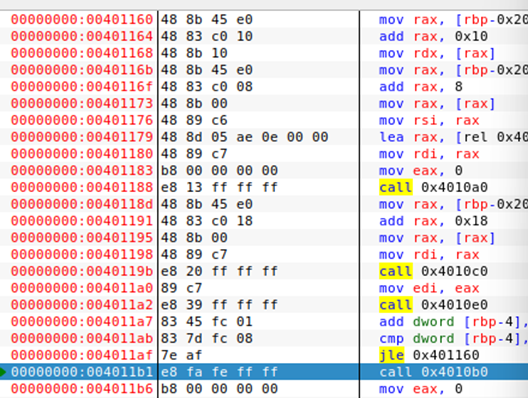Click bytes 48 89 c6
This screenshot has width=528, height=398.
click(194, 120)
